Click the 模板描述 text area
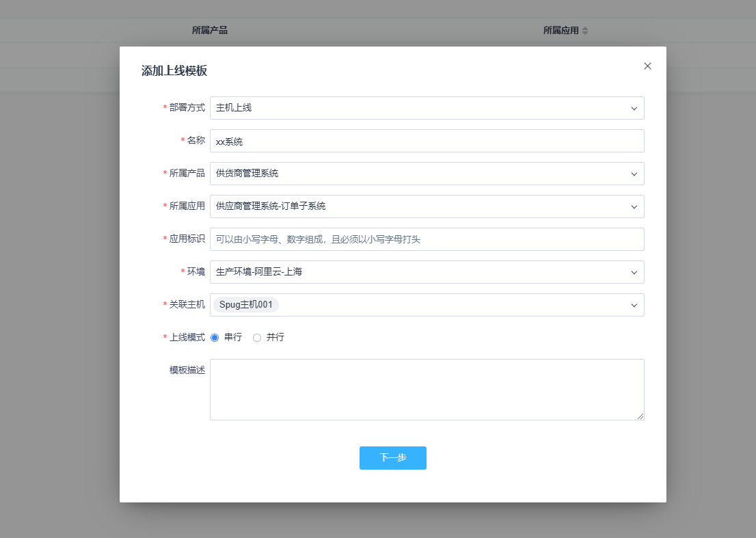 click(427, 390)
